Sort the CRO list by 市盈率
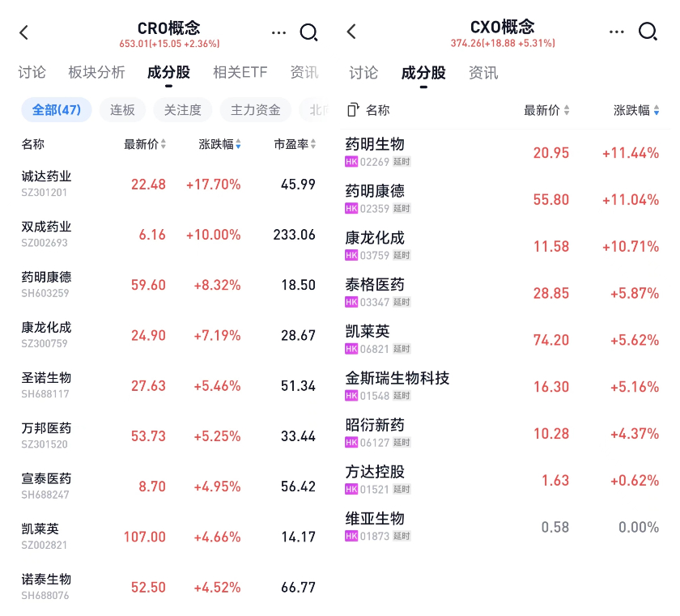The width and height of the screenshot is (680, 616). pos(295,144)
